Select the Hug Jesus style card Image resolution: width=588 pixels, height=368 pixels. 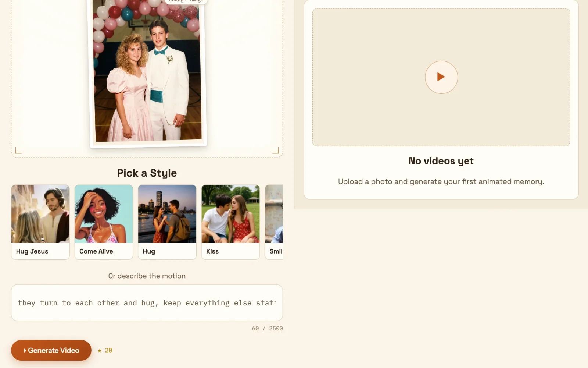click(x=40, y=222)
